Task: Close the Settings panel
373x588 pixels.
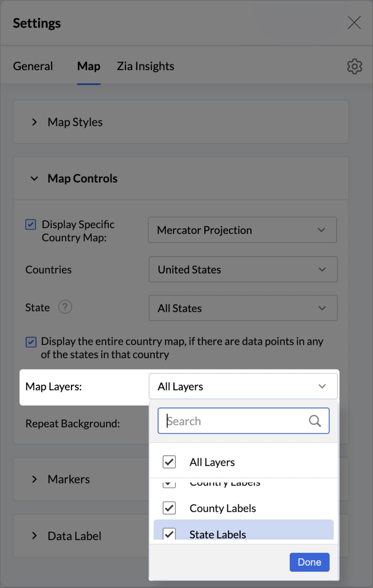Action: pos(354,23)
